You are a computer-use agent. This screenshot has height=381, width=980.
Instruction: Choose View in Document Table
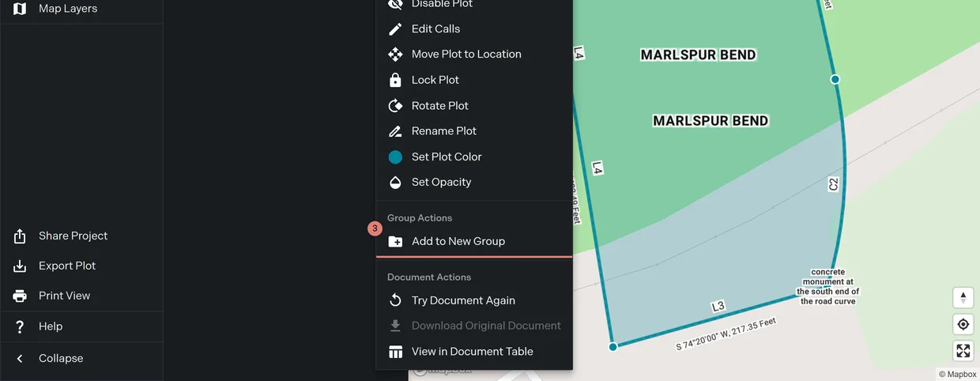[474, 352]
